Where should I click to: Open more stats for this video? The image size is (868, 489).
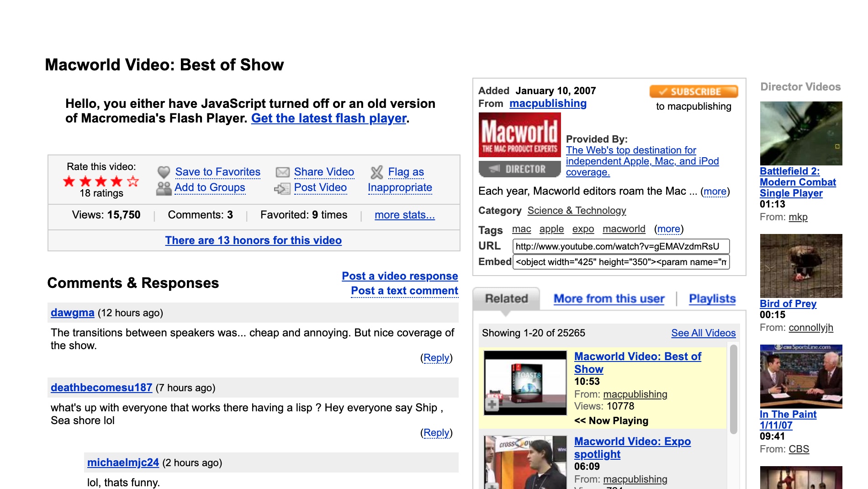click(x=404, y=215)
